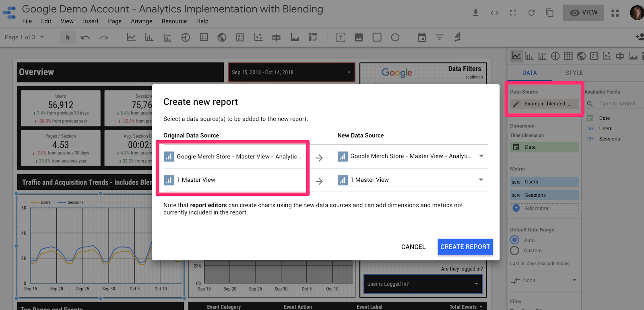Open the Arrange menu
Image resolution: width=644 pixels, height=310 pixels.
142,21
